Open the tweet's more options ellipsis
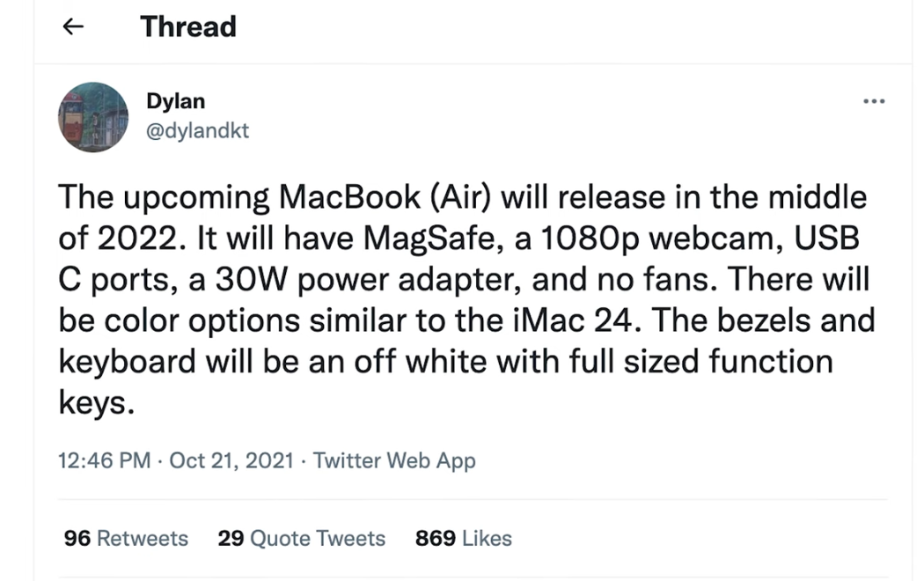Image resolution: width=924 pixels, height=581 pixels. [874, 102]
